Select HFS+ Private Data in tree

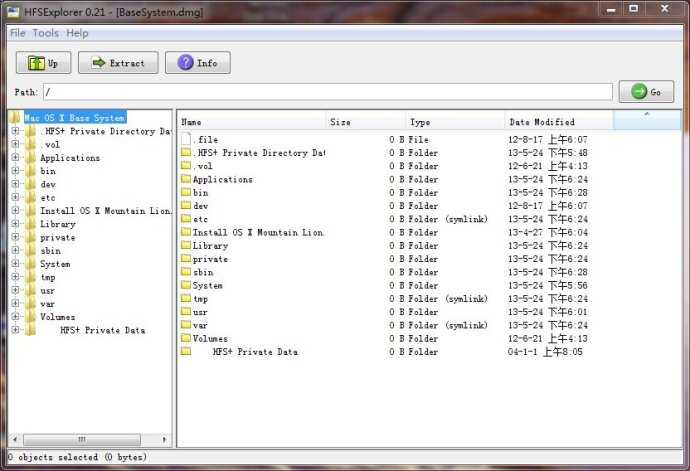(103, 331)
